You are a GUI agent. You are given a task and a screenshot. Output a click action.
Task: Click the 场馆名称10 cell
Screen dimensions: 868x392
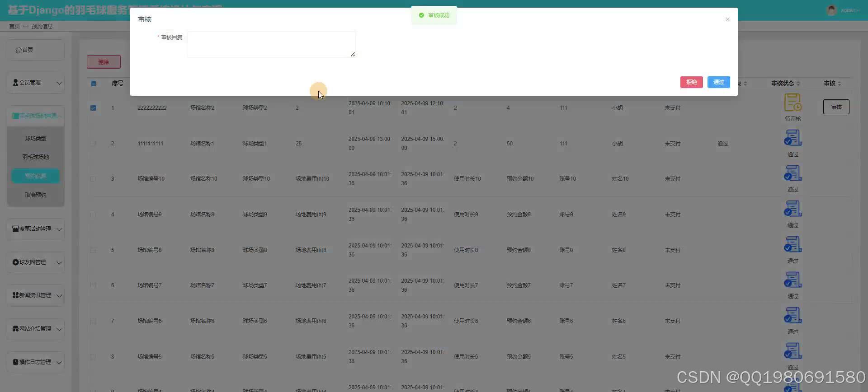click(x=203, y=179)
